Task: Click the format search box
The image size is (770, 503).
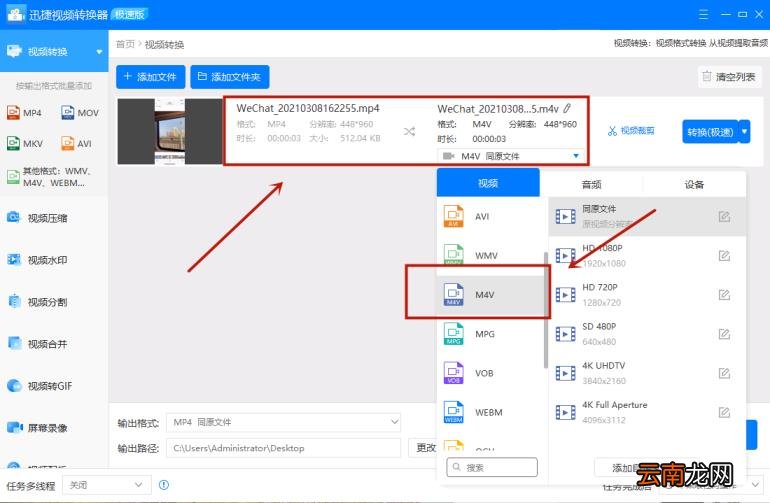Action: [x=492, y=467]
